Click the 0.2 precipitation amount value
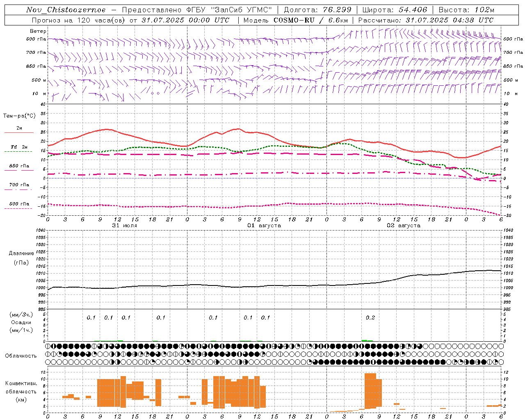Viewport: 525px width, 420px height. point(370,317)
